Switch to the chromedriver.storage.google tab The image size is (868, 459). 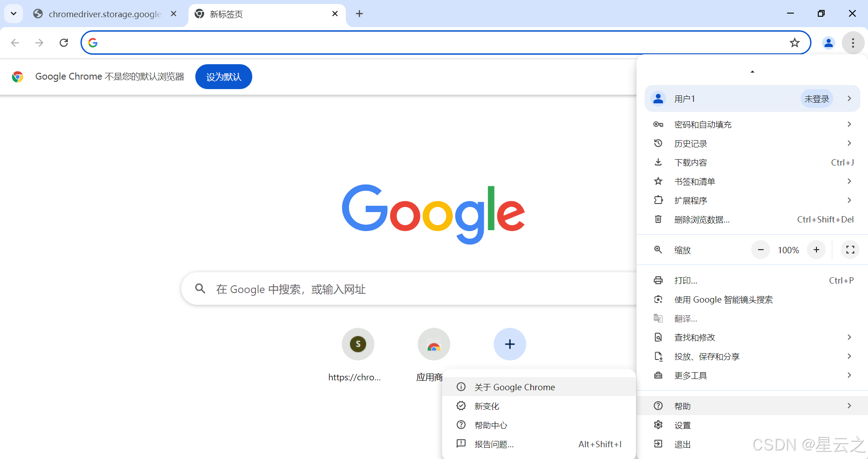pyautogui.click(x=105, y=14)
